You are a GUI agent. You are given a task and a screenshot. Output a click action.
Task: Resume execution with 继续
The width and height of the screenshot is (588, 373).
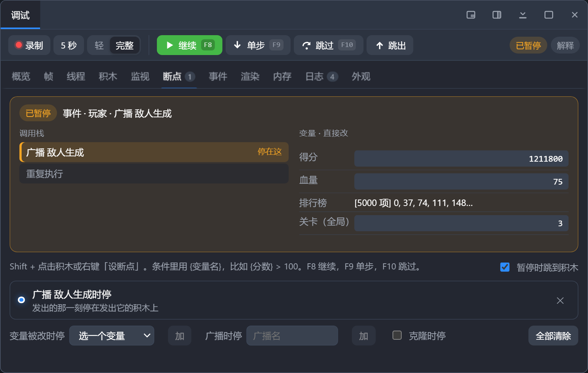coord(189,45)
